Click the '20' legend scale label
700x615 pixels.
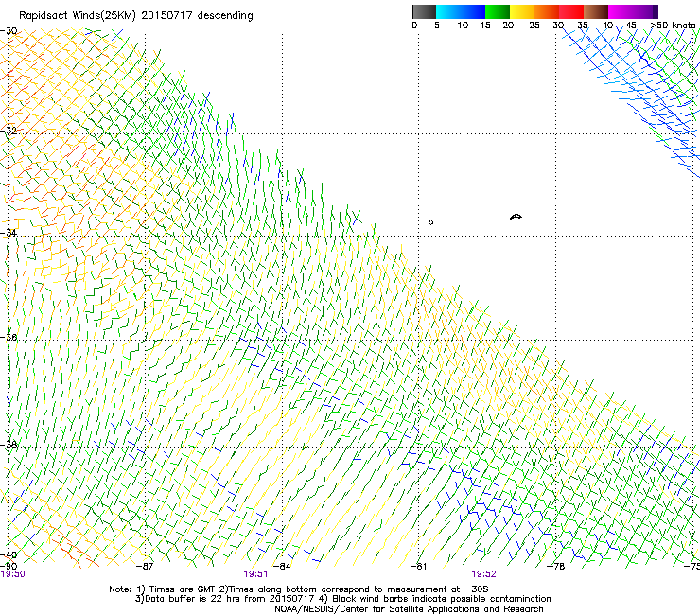(x=508, y=26)
